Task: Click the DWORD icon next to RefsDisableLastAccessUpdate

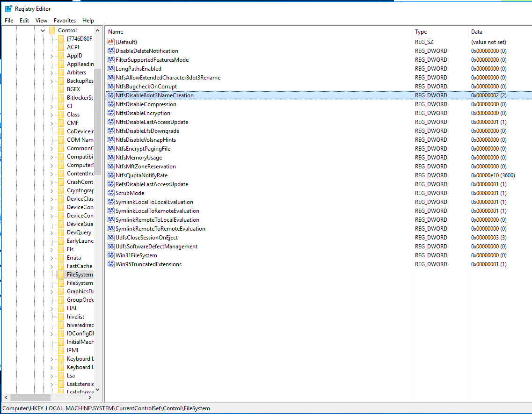Action: tap(110, 184)
